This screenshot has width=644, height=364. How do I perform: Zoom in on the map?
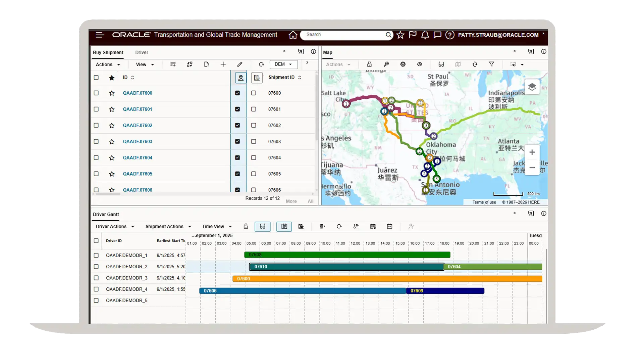pos(532,152)
